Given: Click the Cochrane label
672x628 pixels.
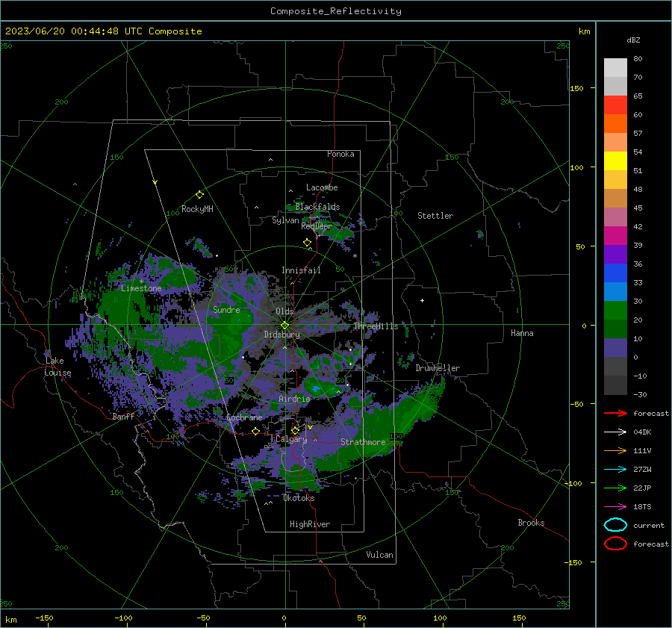Looking at the screenshot, I should (x=244, y=417).
